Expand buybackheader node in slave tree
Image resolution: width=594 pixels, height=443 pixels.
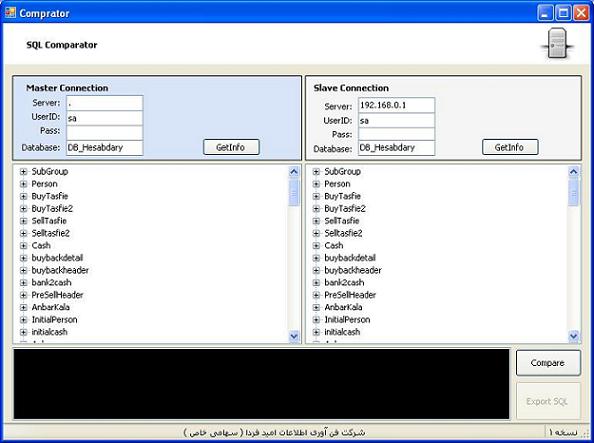click(x=316, y=270)
